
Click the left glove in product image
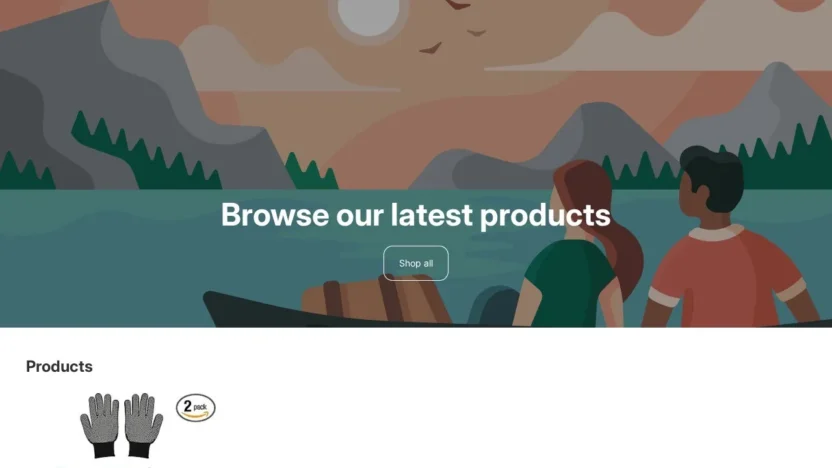coord(100,426)
